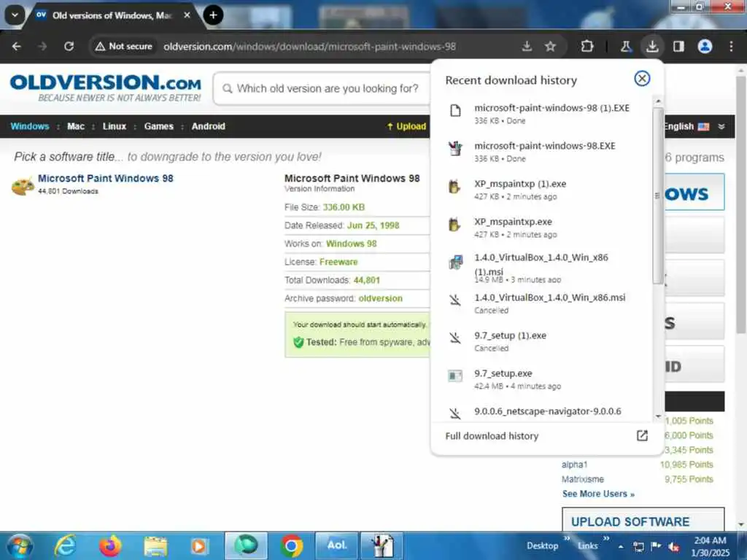
Task: Open the Paint app in taskbar
Action: (x=382, y=545)
